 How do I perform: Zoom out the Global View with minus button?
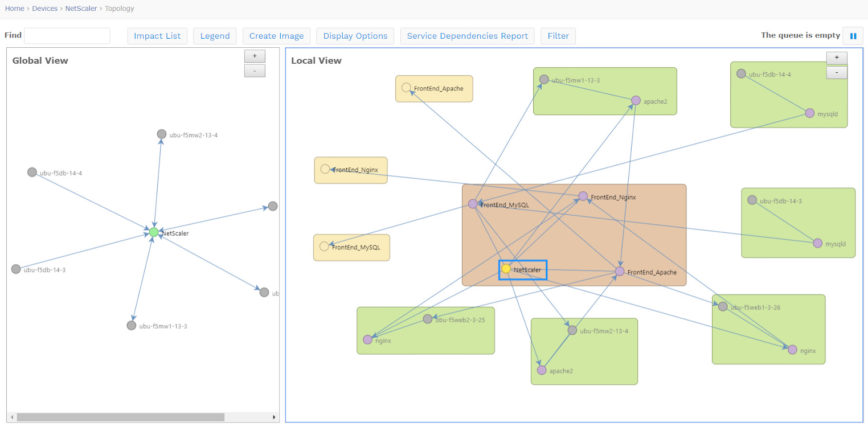(255, 71)
